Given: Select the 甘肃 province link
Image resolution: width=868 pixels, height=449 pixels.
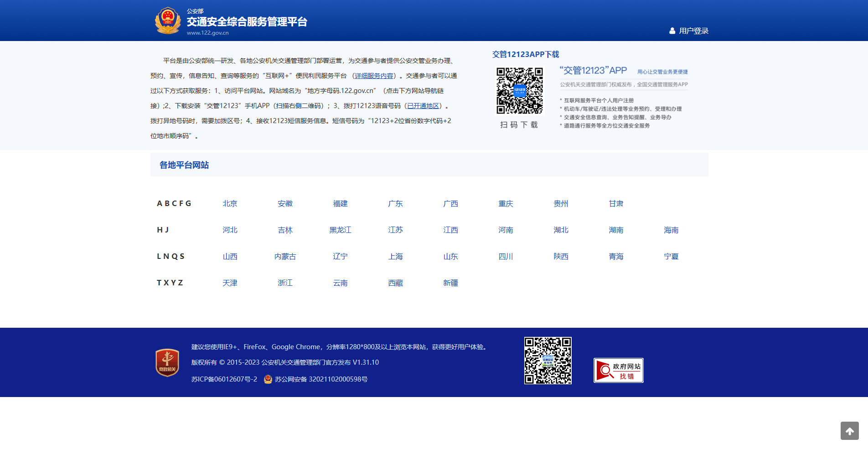Looking at the screenshot, I should [616, 204].
